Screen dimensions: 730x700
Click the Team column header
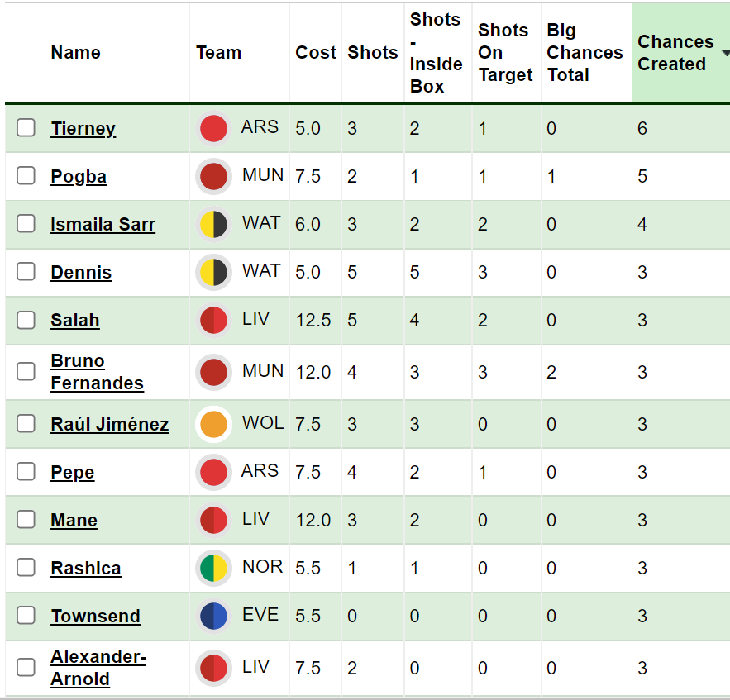coord(218,53)
